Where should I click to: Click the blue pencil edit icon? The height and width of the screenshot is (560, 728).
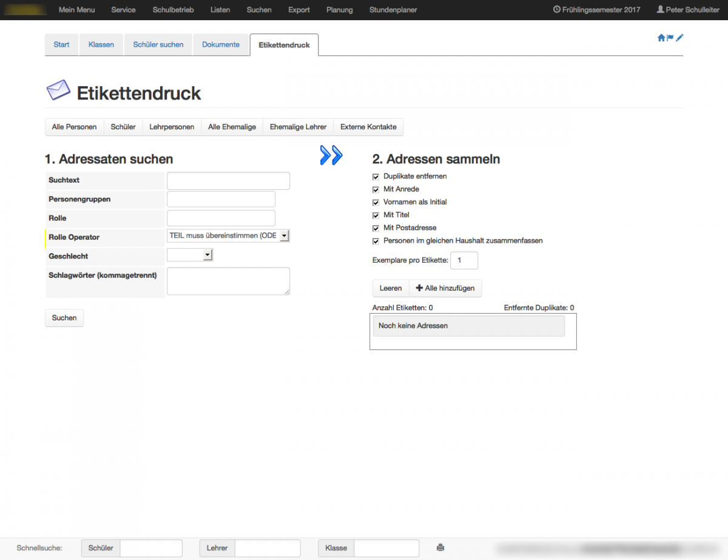[x=679, y=38]
